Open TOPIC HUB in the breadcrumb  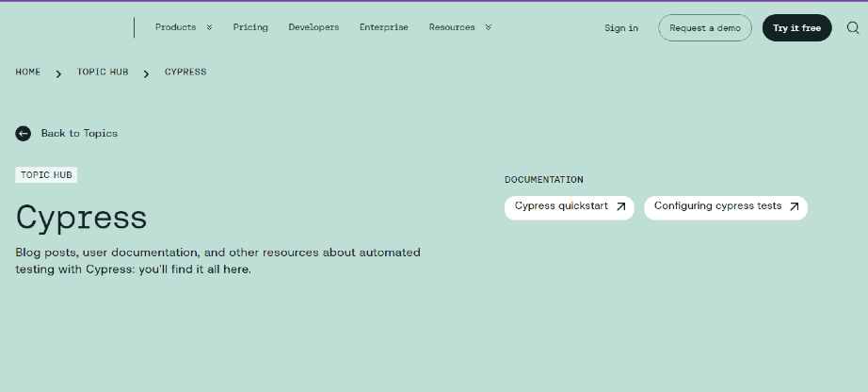click(x=103, y=72)
